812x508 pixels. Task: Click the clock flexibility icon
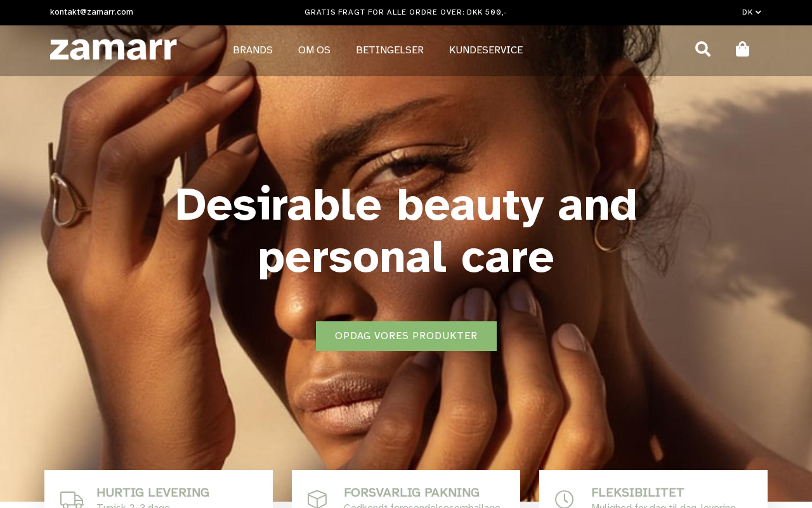(x=564, y=500)
